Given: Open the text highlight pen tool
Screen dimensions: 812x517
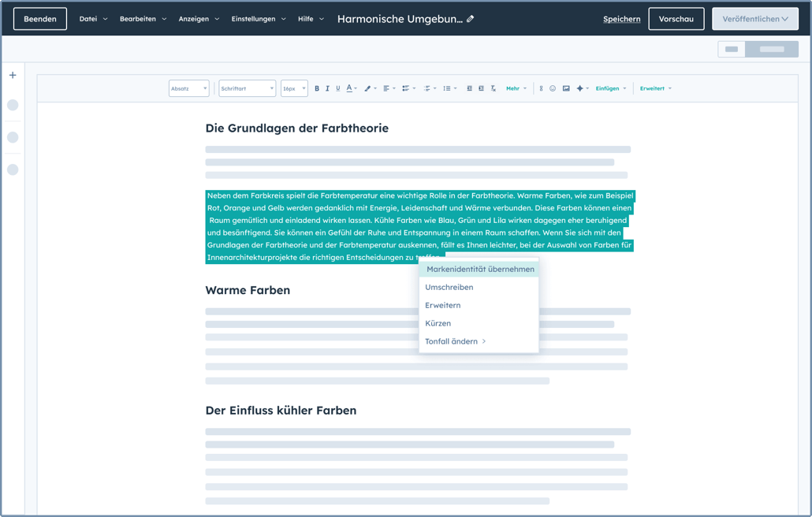Looking at the screenshot, I should coord(368,88).
